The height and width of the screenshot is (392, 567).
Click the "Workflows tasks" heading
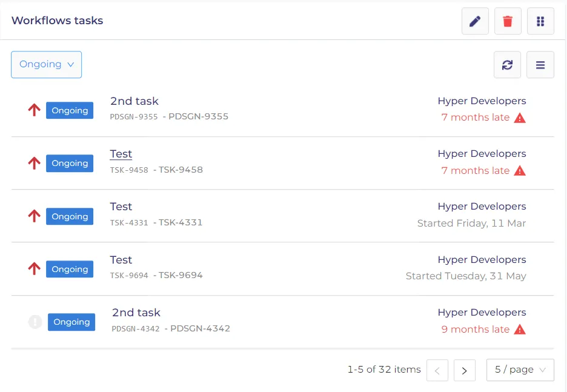[57, 21]
